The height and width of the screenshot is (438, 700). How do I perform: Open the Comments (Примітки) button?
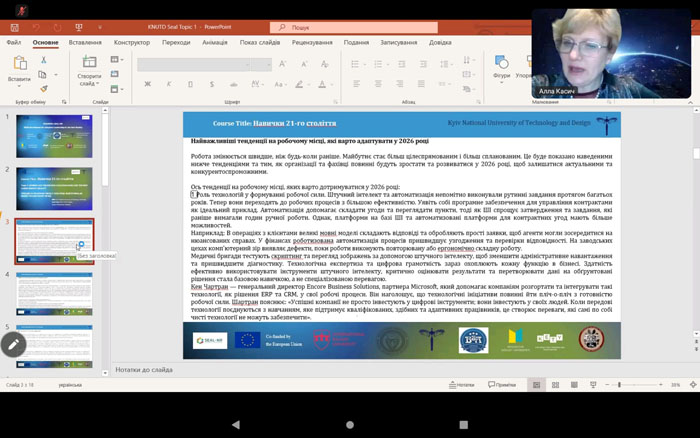click(505, 384)
